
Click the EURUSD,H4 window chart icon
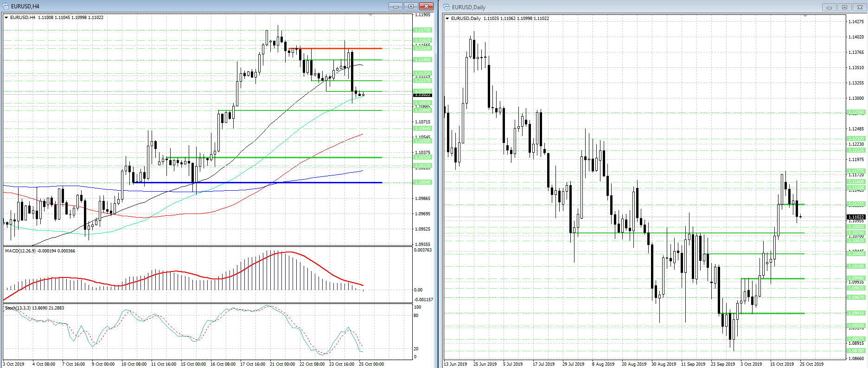click(6, 6)
